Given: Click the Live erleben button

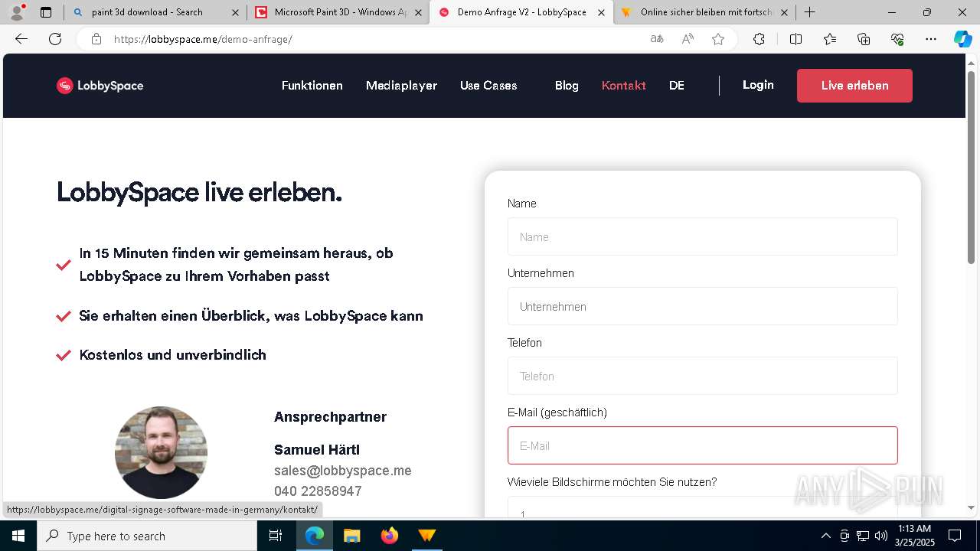Looking at the screenshot, I should tap(854, 86).
